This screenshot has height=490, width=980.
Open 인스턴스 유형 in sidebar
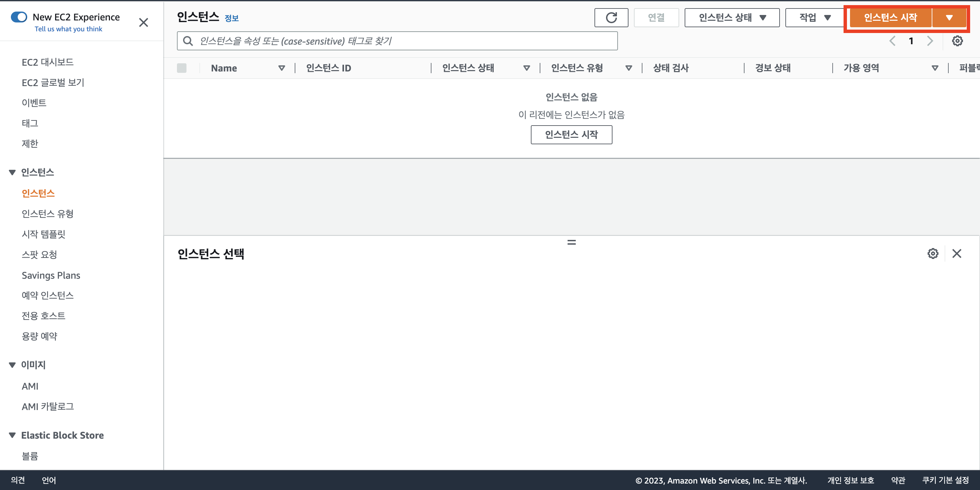coord(48,214)
